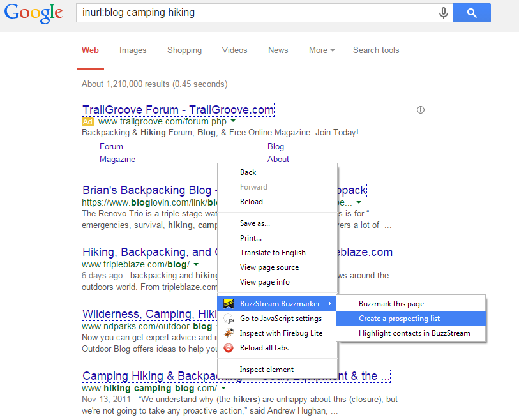Open the Blog sitelink

coord(276,146)
